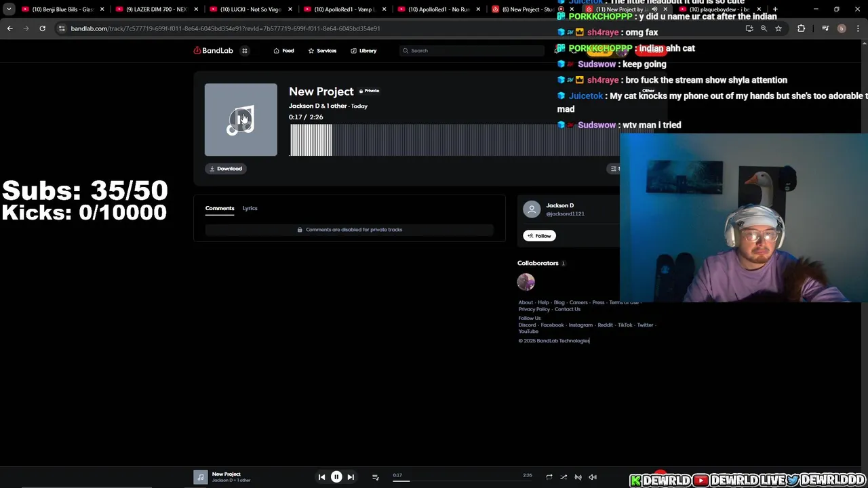Screen dimensions: 868x488
Task: Download the New Project track
Action: click(x=226, y=169)
